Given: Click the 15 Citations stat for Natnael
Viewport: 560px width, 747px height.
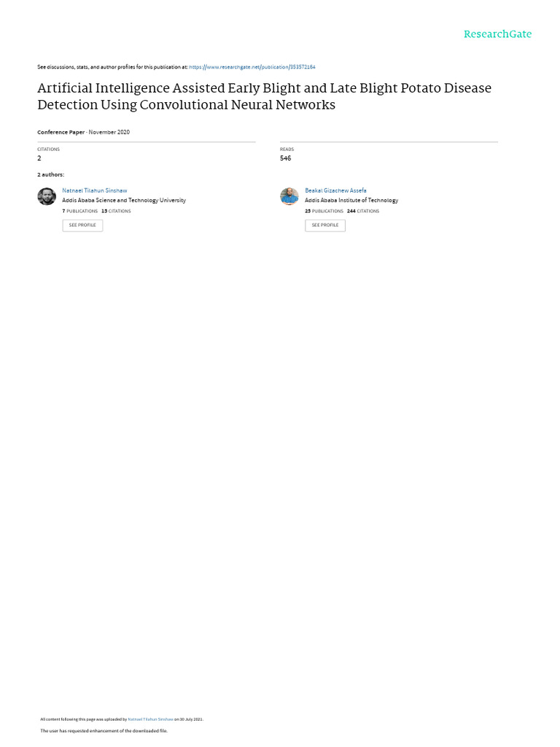Looking at the screenshot, I should click(116, 211).
